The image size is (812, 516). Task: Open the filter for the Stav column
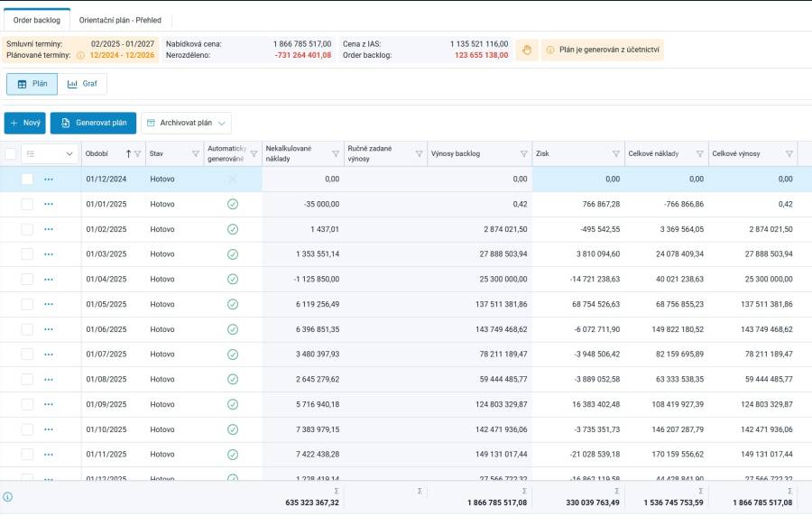point(196,153)
